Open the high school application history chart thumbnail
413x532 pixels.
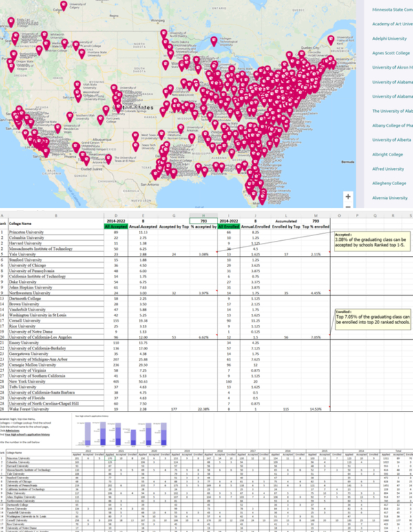pyautogui.click(x=110, y=434)
